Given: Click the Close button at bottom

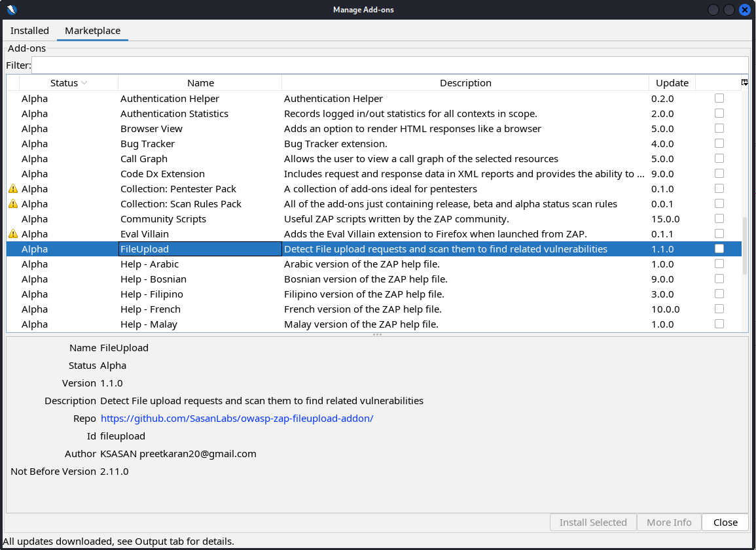Looking at the screenshot, I should pyautogui.click(x=725, y=523).
